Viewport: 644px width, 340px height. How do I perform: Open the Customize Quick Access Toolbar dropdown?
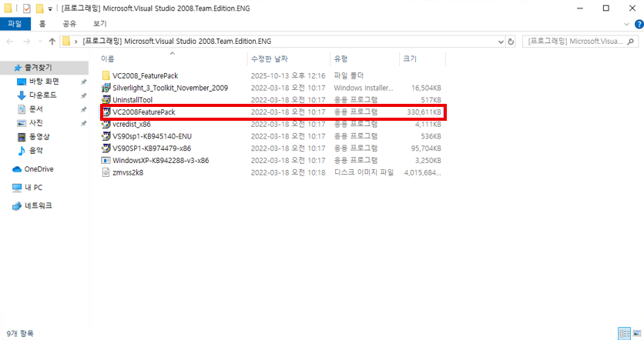click(51, 8)
